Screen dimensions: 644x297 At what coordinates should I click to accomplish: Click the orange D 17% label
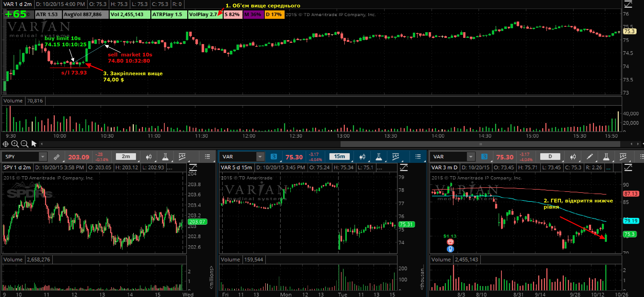(x=274, y=15)
